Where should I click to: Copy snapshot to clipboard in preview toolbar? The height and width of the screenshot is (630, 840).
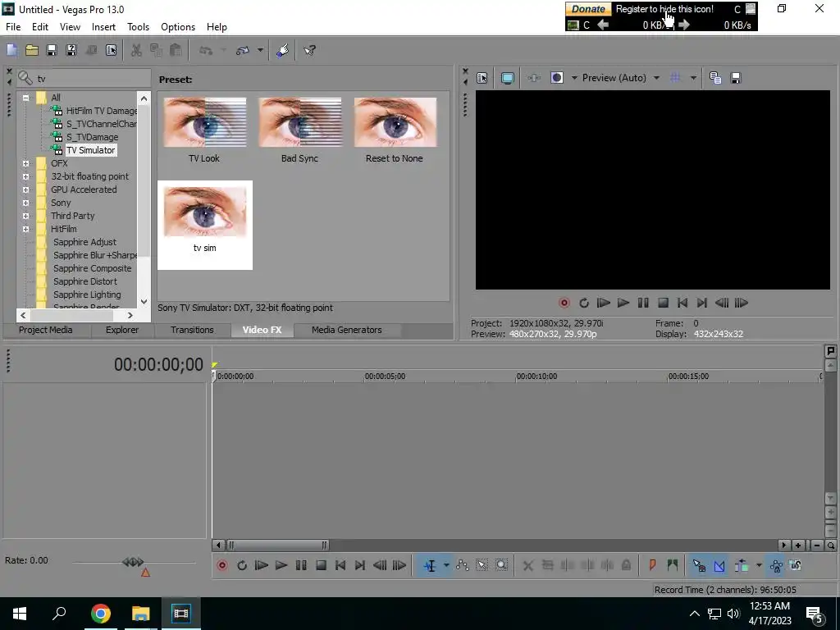point(715,78)
